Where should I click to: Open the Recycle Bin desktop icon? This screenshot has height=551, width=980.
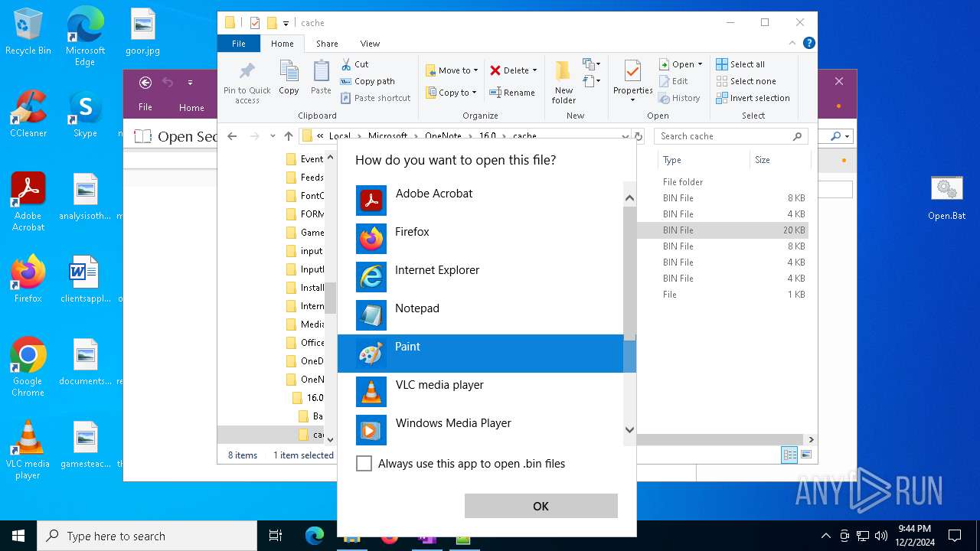point(28,32)
